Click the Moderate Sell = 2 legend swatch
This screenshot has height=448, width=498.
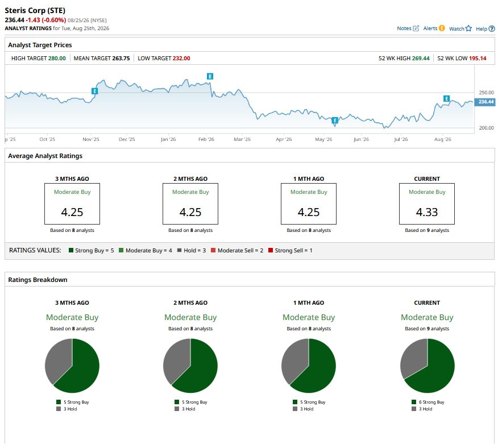coord(213,250)
